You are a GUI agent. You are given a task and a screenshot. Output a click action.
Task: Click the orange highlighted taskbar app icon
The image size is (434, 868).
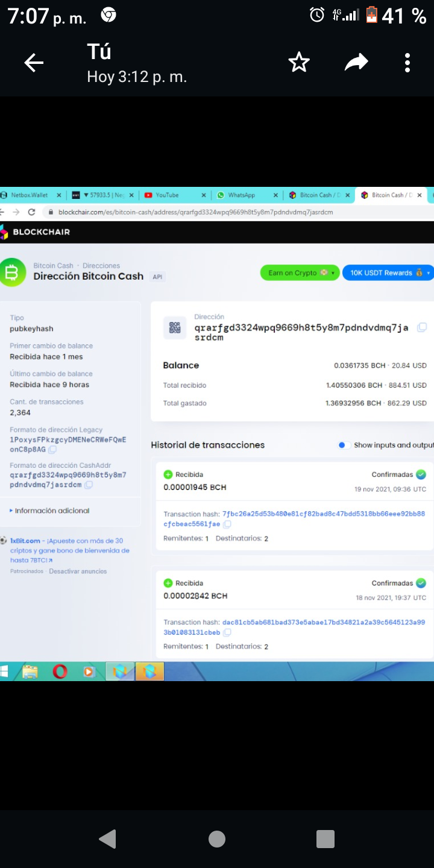[x=149, y=671]
